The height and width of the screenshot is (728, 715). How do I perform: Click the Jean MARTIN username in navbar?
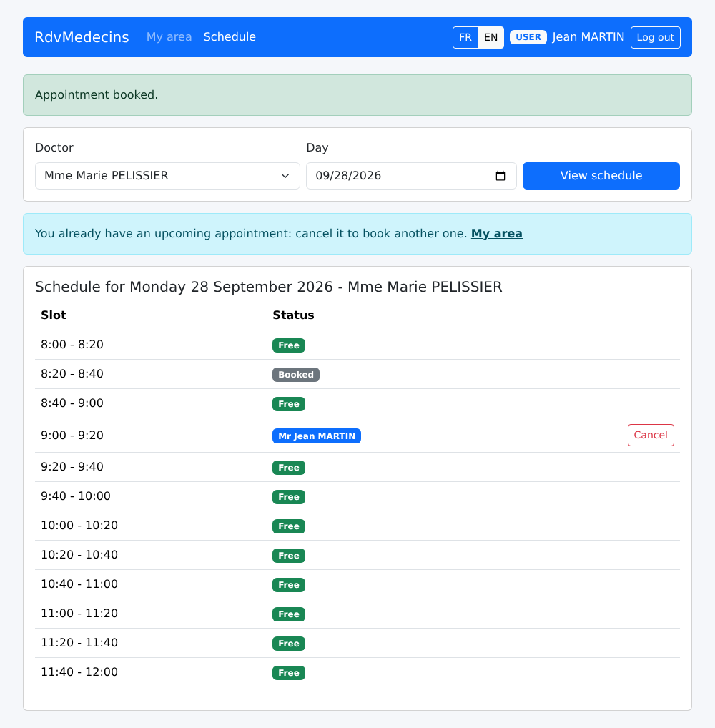coord(588,37)
